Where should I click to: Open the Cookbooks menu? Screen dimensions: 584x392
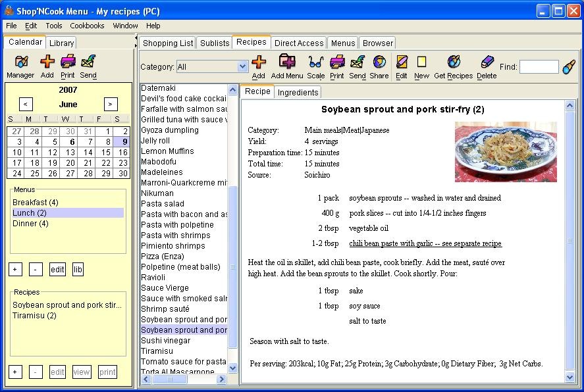point(87,26)
